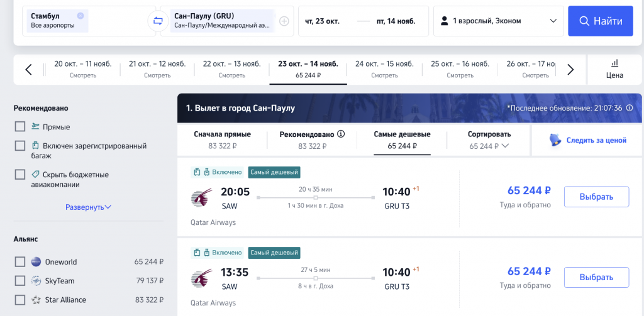
Task: Check the Star Alliance filter
Action: coord(19,300)
